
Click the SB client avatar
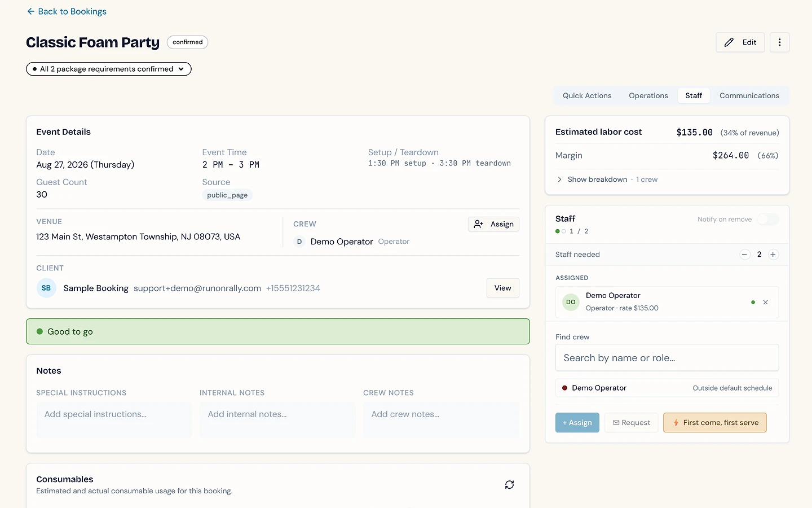tap(46, 288)
